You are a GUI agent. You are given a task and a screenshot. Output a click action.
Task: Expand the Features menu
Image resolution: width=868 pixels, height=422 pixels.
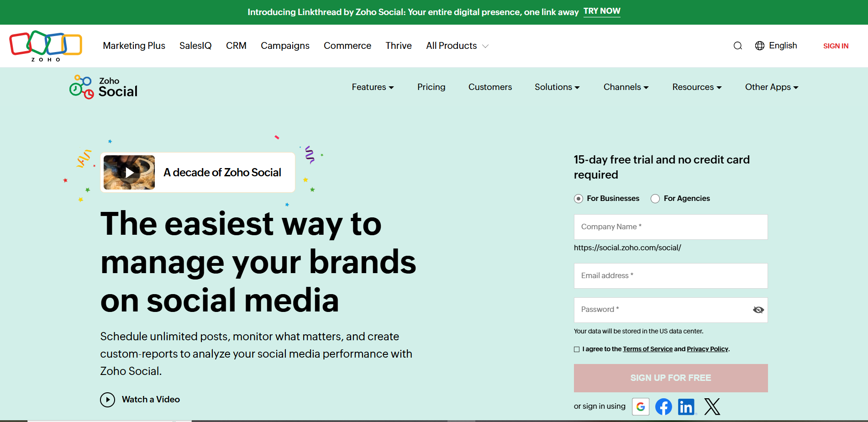click(373, 87)
